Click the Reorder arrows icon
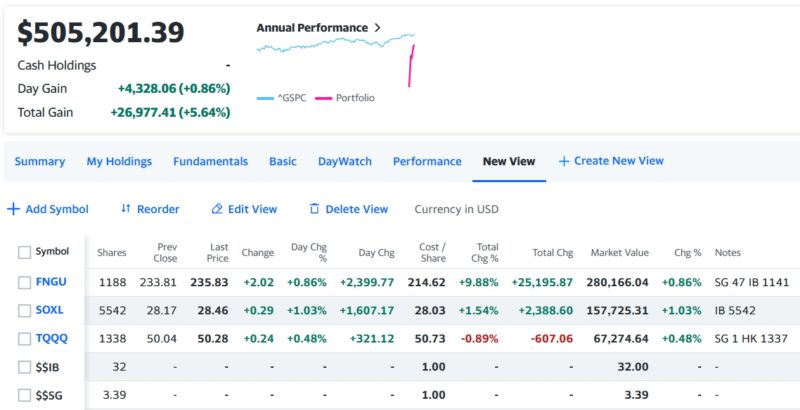This screenshot has height=410, width=800. (x=126, y=209)
